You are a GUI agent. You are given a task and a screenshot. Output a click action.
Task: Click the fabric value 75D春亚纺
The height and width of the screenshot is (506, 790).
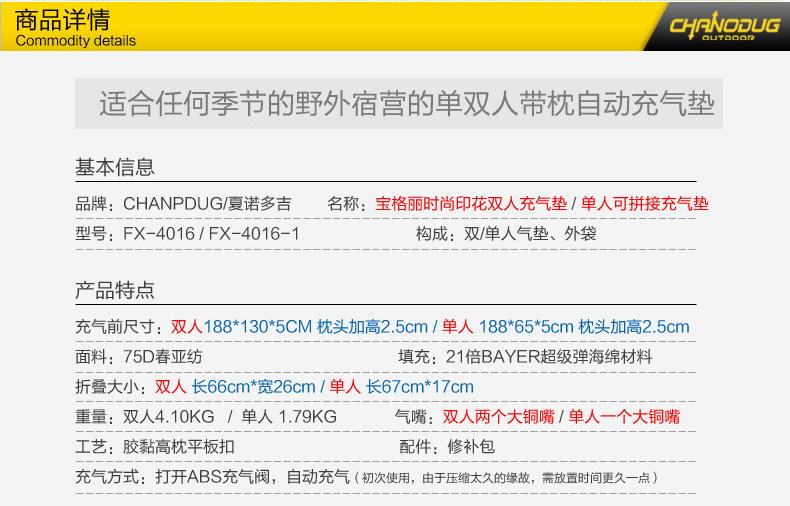coord(162,357)
